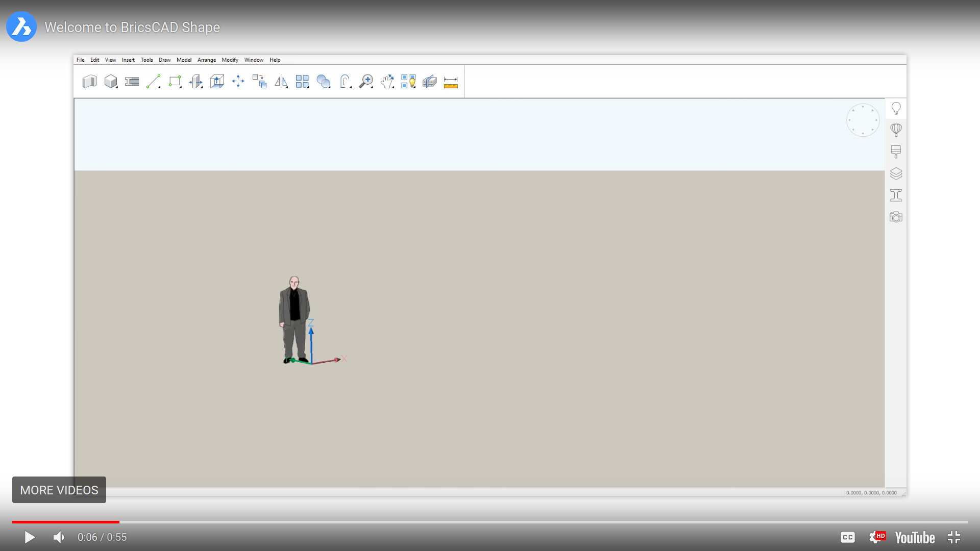Select the extrude solid tool
The height and width of the screenshot is (551, 980).
pyautogui.click(x=217, y=82)
